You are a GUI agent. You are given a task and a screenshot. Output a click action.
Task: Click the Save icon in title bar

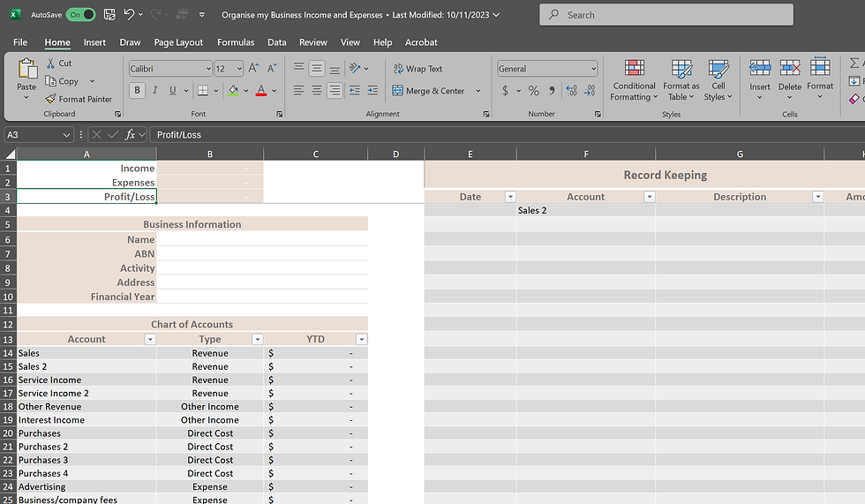click(109, 15)
